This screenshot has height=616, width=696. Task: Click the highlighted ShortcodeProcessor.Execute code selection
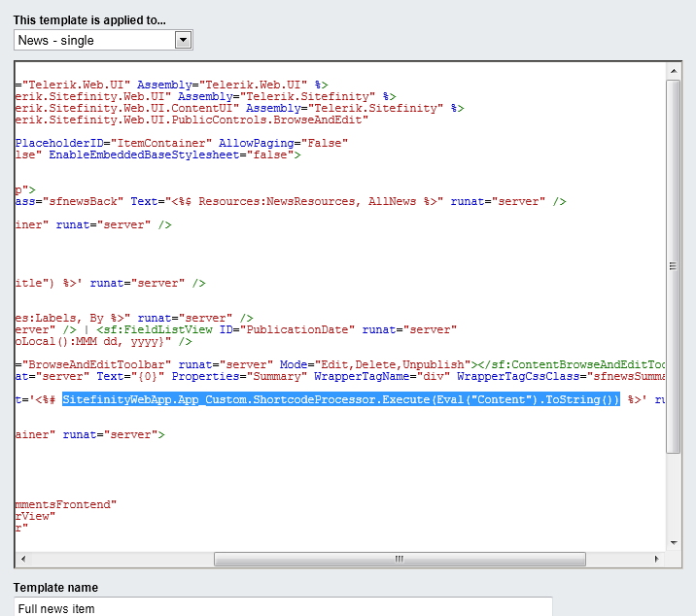340,399
